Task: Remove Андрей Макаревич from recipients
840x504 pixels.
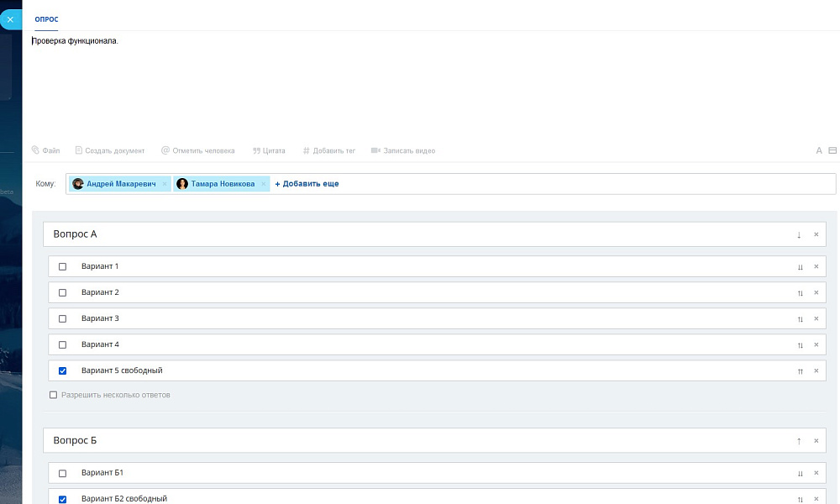Action: click(x=165, y=184)
